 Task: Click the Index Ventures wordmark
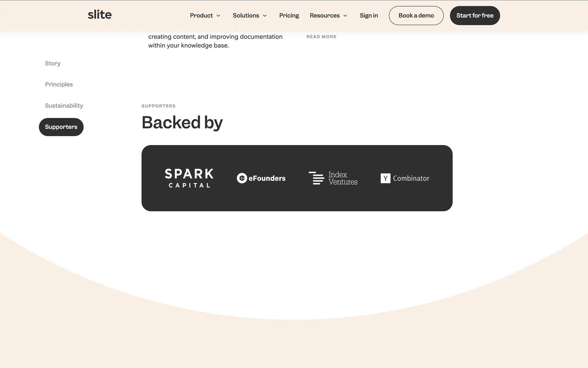click(x=343, y=178)
